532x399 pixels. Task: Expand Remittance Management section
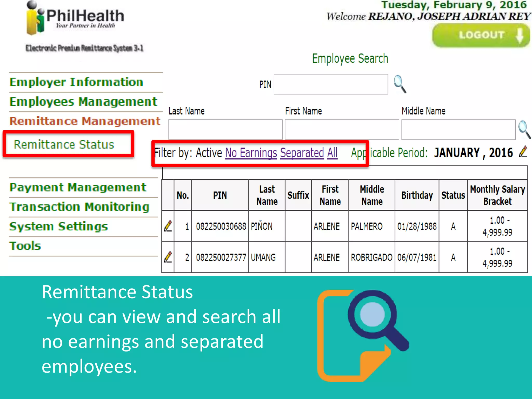coord(85,121)
